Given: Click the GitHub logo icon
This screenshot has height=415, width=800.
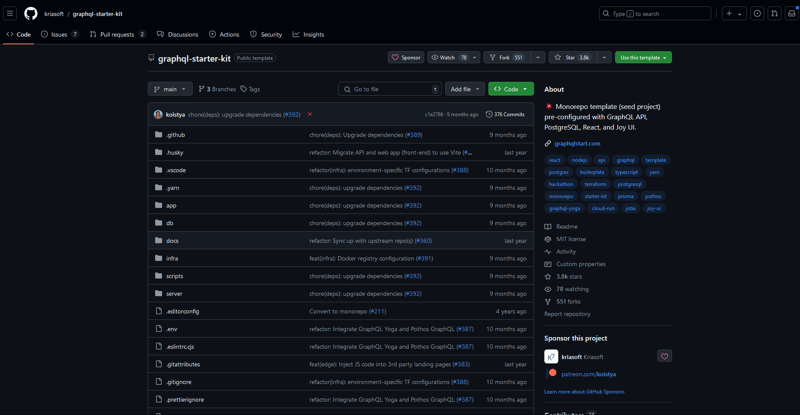Looking at the screenshot, I should tap(31, 14).
